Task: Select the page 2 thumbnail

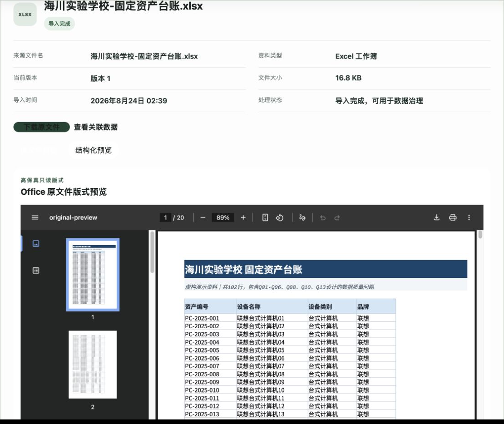Action: (x=93, y=365)
